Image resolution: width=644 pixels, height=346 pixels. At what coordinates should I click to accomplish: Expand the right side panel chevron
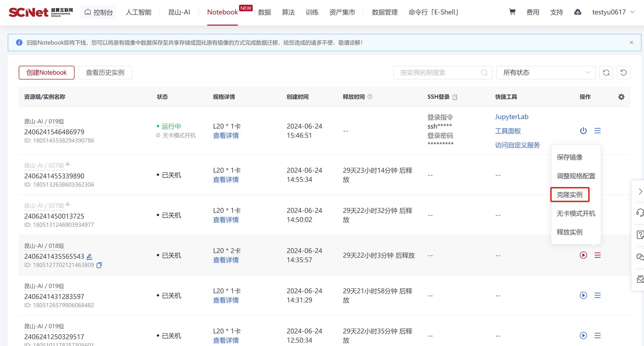[640, 191]
